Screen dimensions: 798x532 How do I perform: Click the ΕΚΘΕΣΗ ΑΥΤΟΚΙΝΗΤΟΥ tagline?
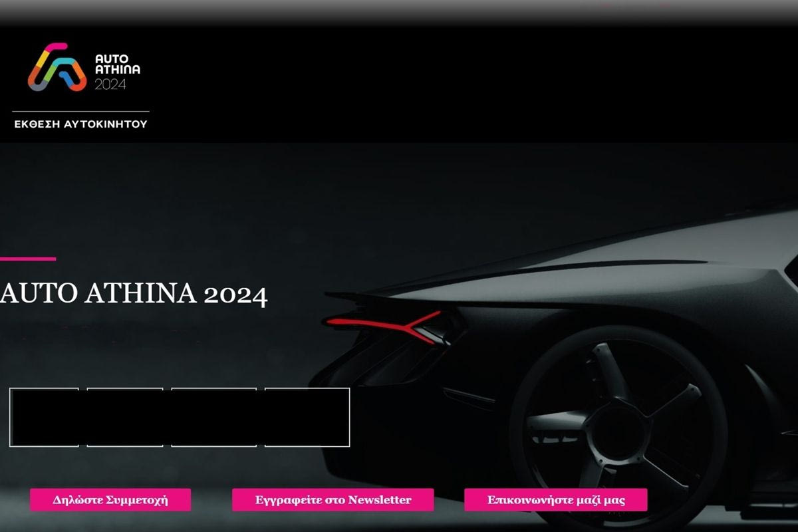pyautogui.click(x=80, y=124)
